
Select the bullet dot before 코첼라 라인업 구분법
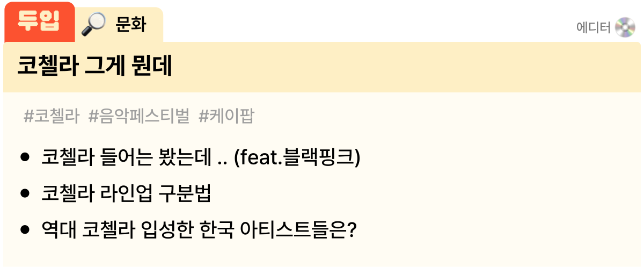pos(24,194)
